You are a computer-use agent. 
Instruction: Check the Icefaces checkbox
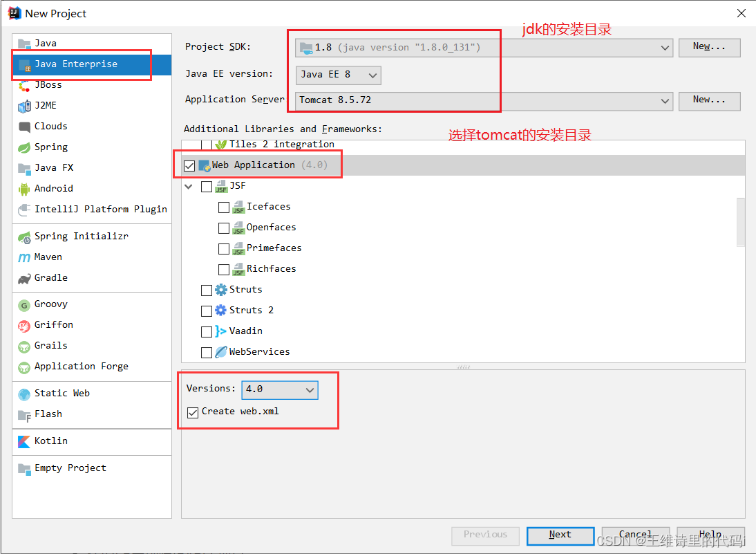[224, 207]
